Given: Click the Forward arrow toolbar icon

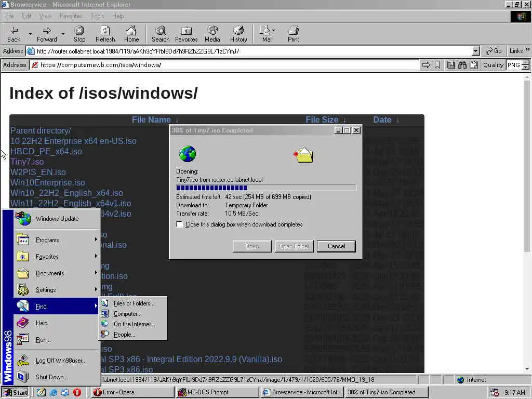Looking at the screenshot, I should 47,31.
